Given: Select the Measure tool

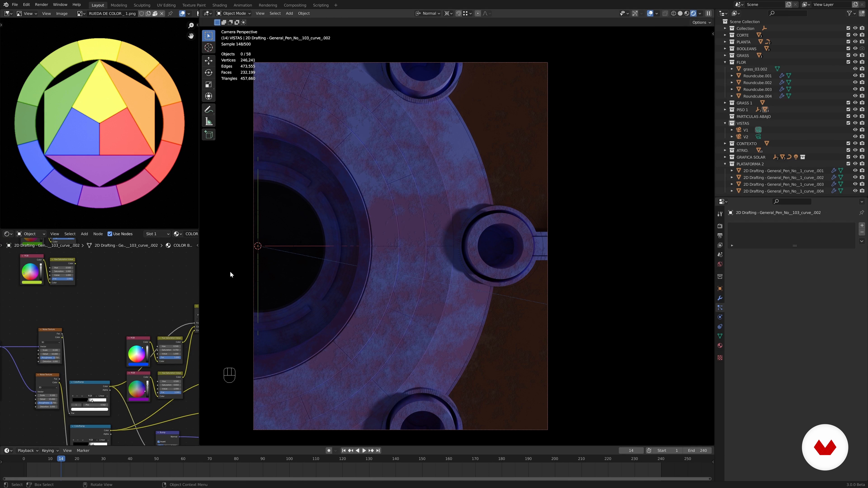Looking at the screenshot, I should pos(209,122).
